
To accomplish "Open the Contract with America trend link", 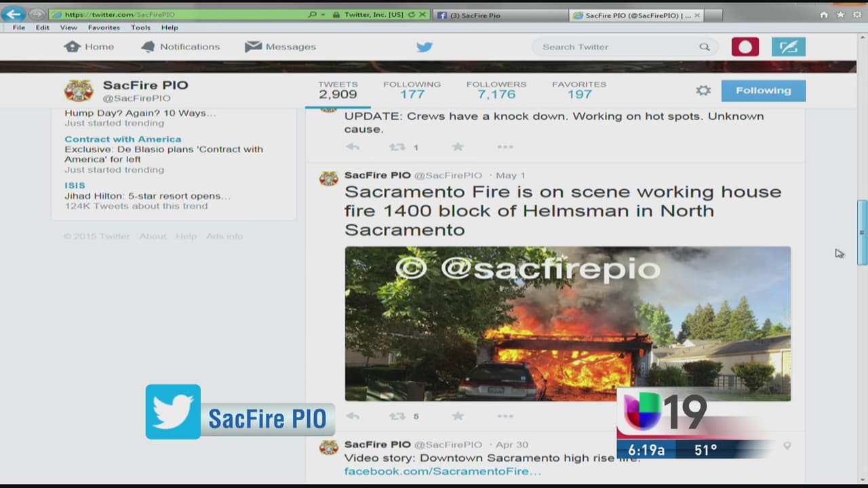I will coord(123,139).
